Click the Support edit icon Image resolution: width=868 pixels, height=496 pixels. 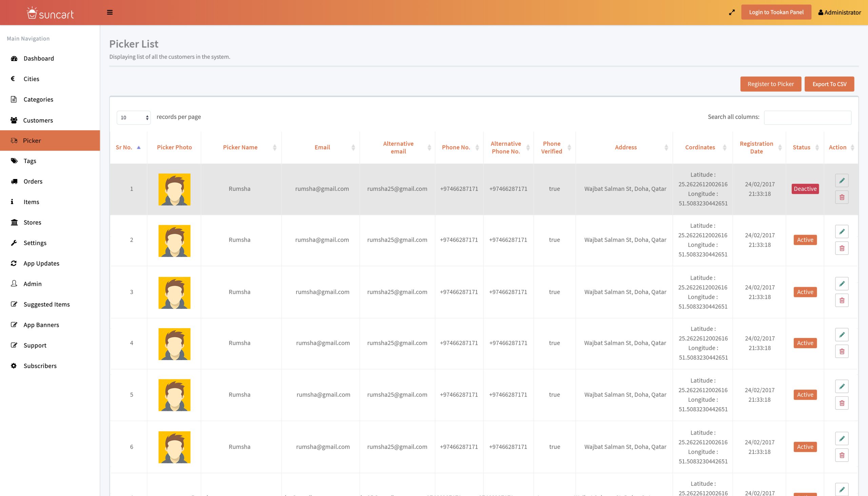(14, 345)
